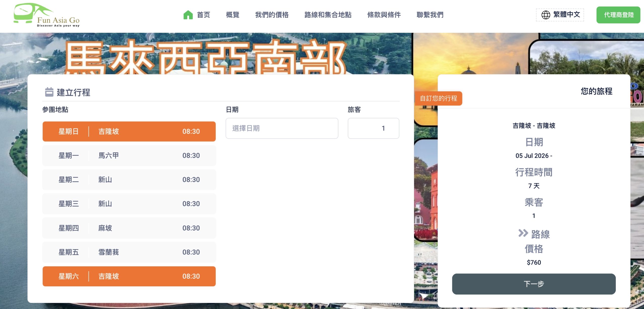Click the 參團地點 label
The image size is (644, 309).
pos(55,109)
